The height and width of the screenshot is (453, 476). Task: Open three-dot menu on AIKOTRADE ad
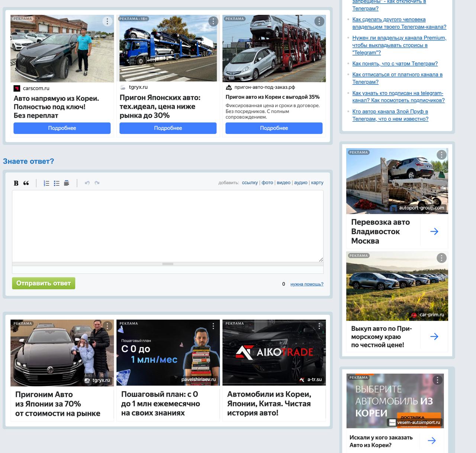(x=319, y=326)
